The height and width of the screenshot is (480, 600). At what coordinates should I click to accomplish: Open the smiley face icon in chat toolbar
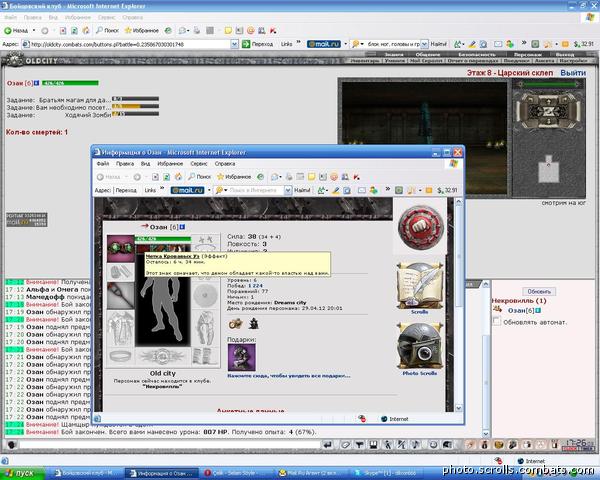(x=433, y=445)
